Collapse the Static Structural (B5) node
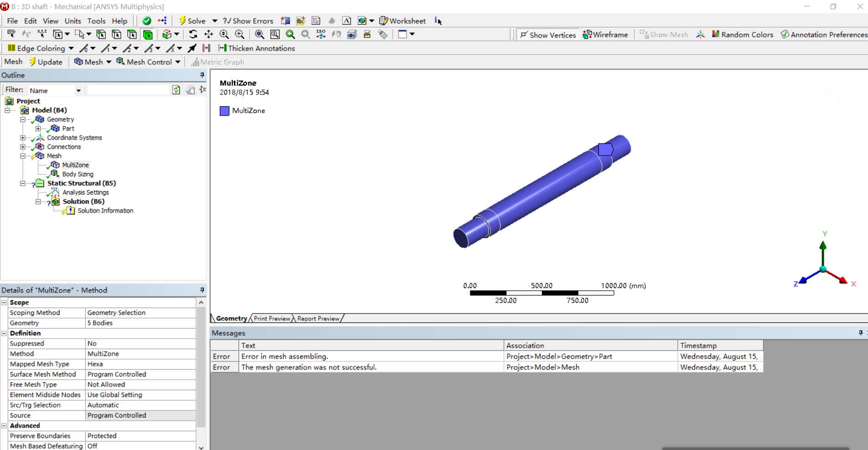The width and height of the screenshot is (868, 450). pyautogui.click(x=22, y=183)
